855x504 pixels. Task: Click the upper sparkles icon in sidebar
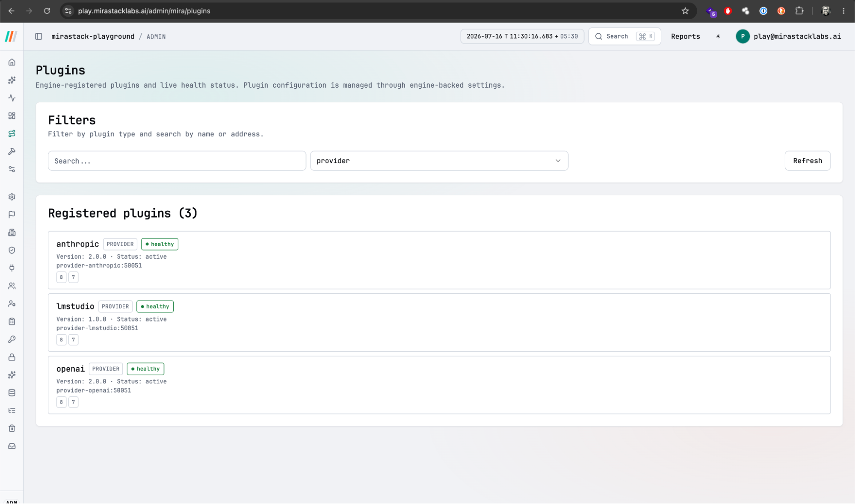coord(12,80)
